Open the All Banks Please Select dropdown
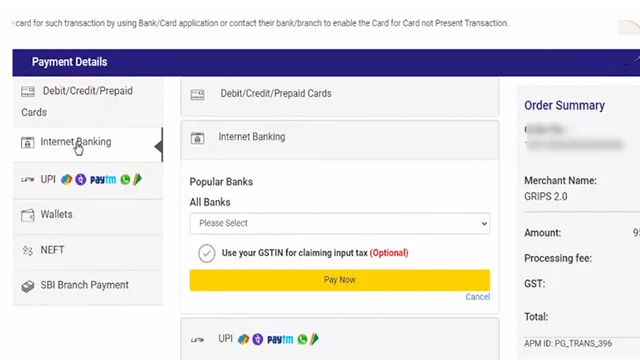The height and width of the screenshot is (360, 640). (x=340, y=223)
